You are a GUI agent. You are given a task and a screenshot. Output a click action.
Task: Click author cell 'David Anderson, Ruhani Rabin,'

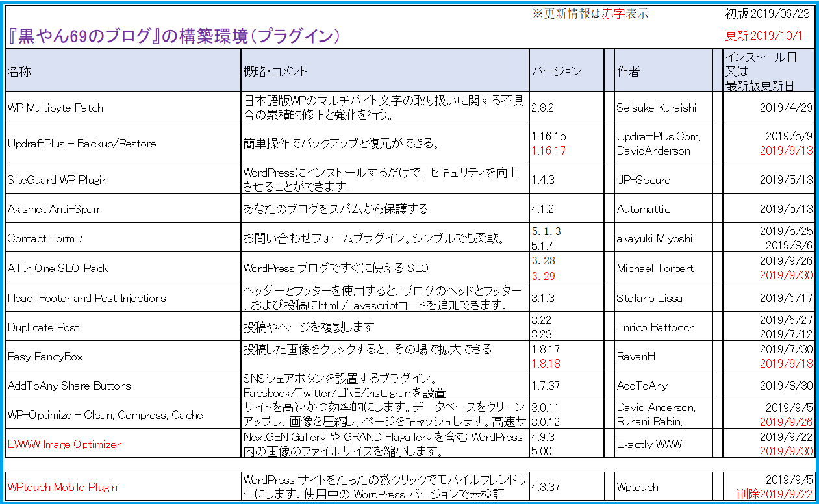[663, 415]
